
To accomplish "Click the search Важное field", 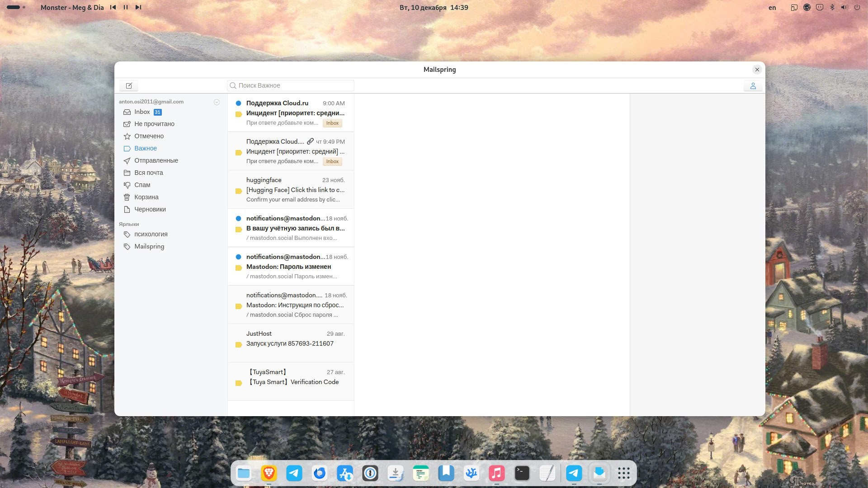I will click(x=291, y=85).
